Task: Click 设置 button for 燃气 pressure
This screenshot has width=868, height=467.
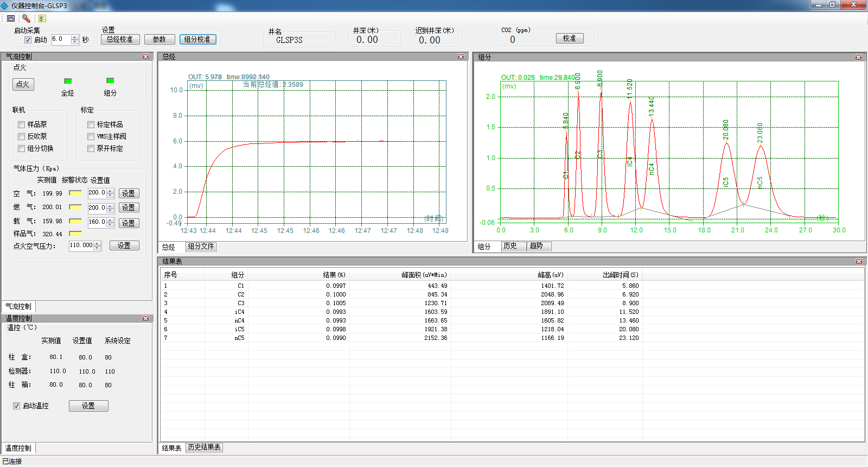Action: pyautogui.click(x=129, y=207)
